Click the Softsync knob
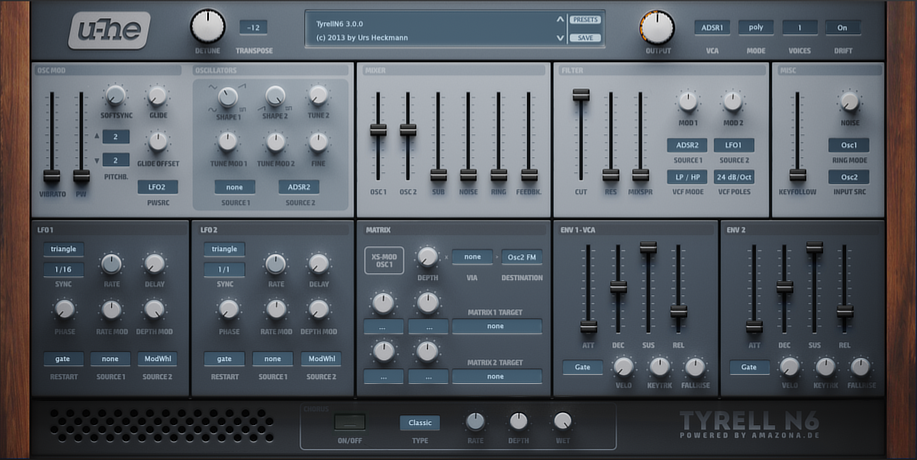The height and width of the screenshot is (460, 917). pyautogui.click(x=115, y=95)
